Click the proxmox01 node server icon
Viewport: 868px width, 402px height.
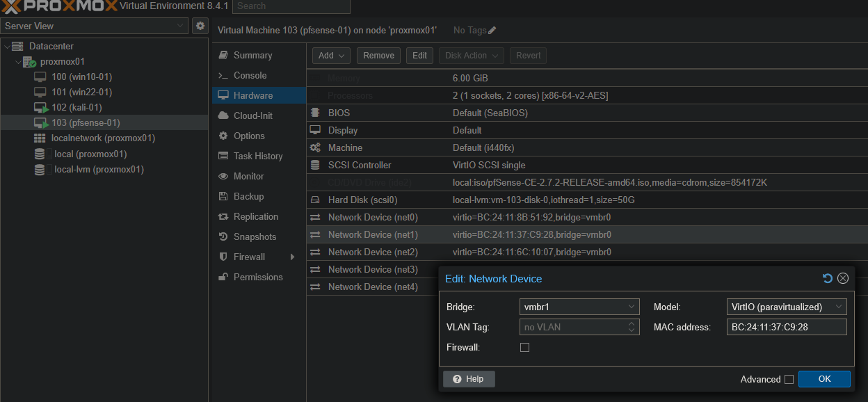coord(29,62)
